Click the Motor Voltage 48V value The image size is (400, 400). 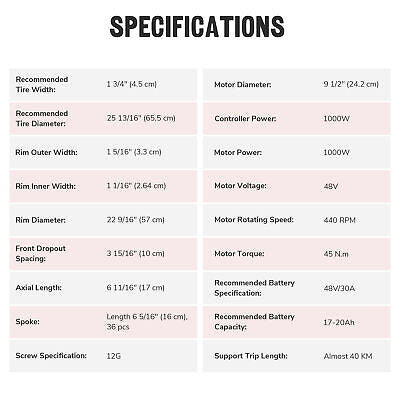click(x=331, y=186)
